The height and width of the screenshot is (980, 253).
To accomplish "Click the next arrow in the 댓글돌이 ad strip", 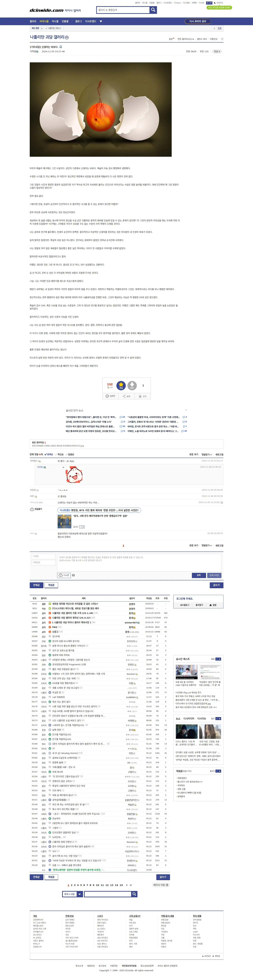I will [x=83, y=527].
